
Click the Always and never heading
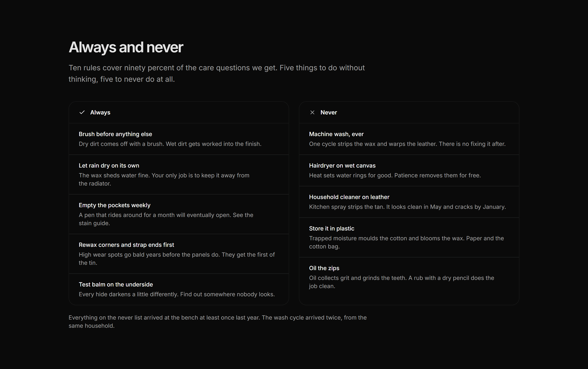click(126, 47)
